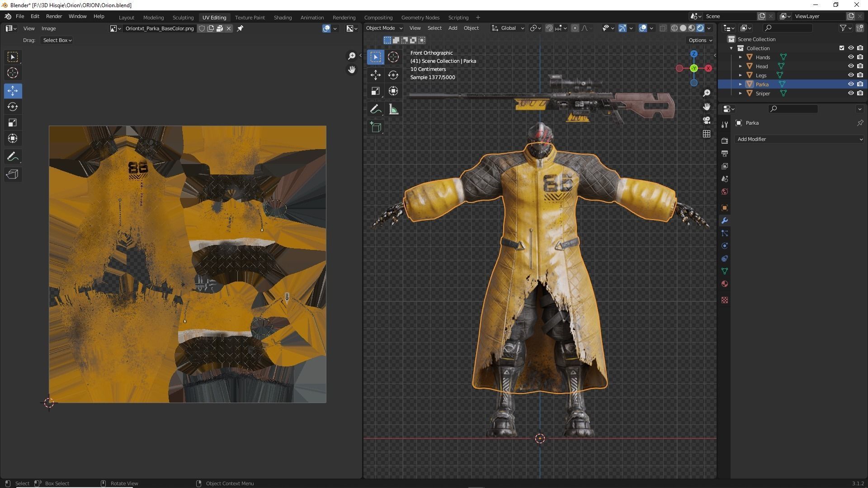The height and width of the screenshot is (488, 868).
Task: Open the Add Modifier dropdown
Action: 799,139
